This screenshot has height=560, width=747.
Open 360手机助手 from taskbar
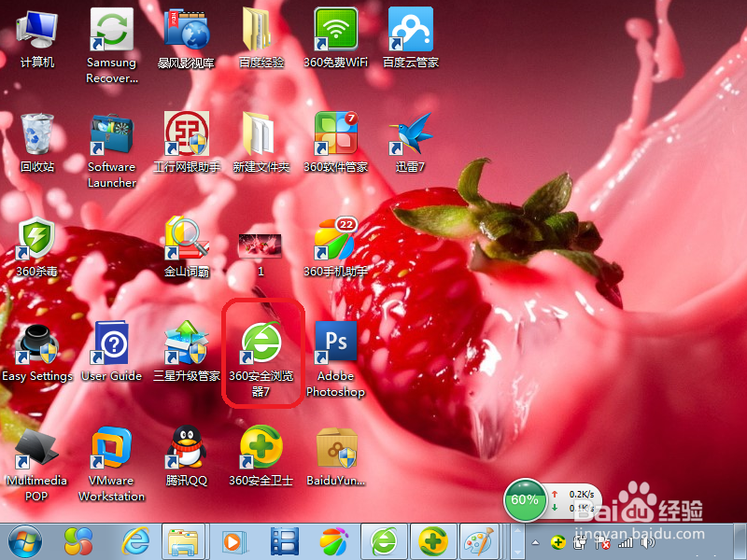pos(334,542)
